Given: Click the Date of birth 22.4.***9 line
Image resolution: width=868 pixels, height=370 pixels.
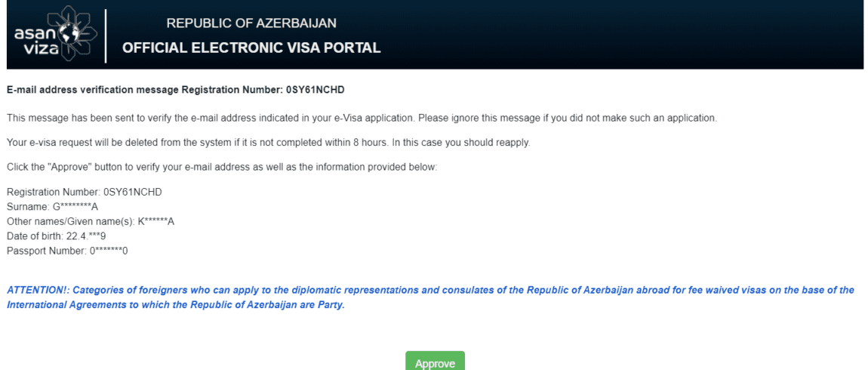Looking at the screenshot, I should click(x=57, y=236).
